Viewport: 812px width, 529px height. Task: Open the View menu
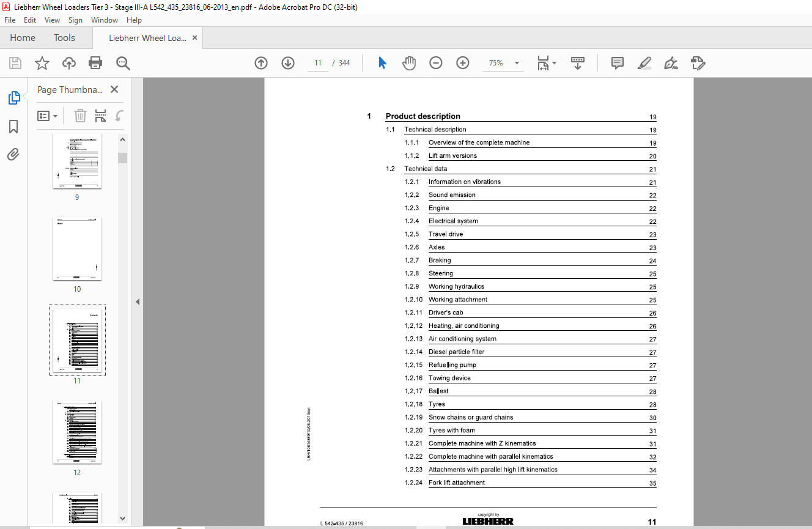click(x=52, y=20)
